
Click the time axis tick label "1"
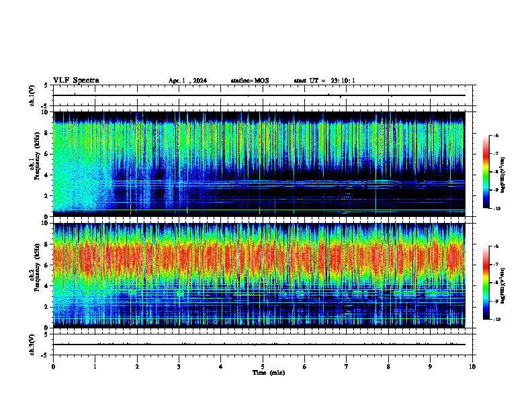[x=95, y=367]
